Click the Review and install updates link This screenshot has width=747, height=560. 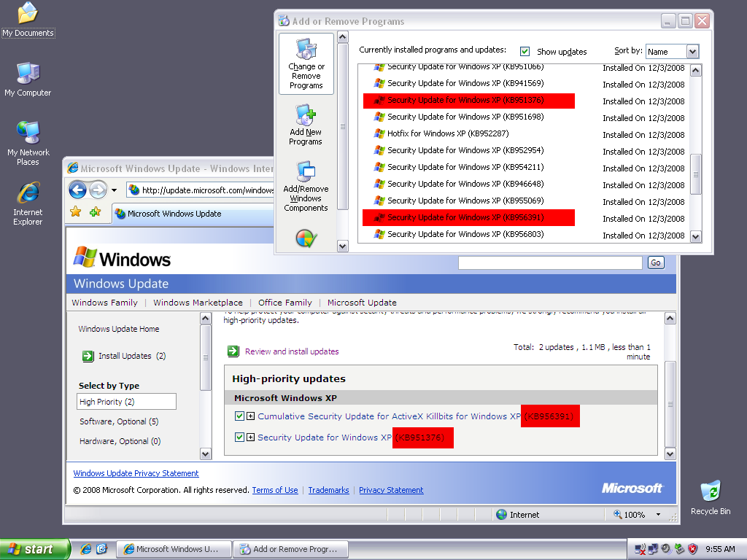292,351
